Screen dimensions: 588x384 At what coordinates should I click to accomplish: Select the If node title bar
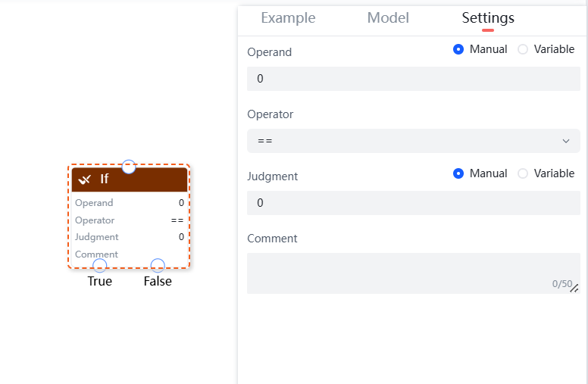click(140, 180)
